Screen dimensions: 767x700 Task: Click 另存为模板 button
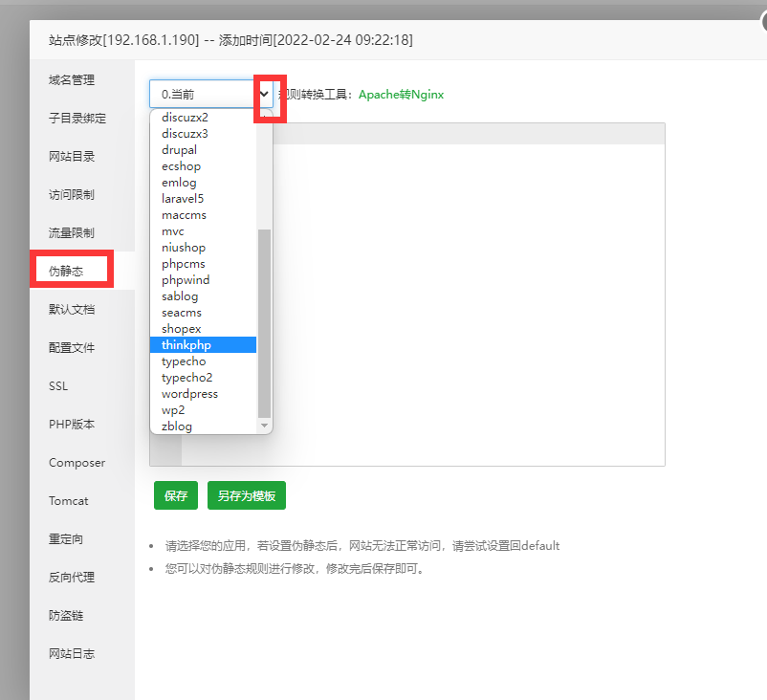pyautogui.click(x=247, y=495)
